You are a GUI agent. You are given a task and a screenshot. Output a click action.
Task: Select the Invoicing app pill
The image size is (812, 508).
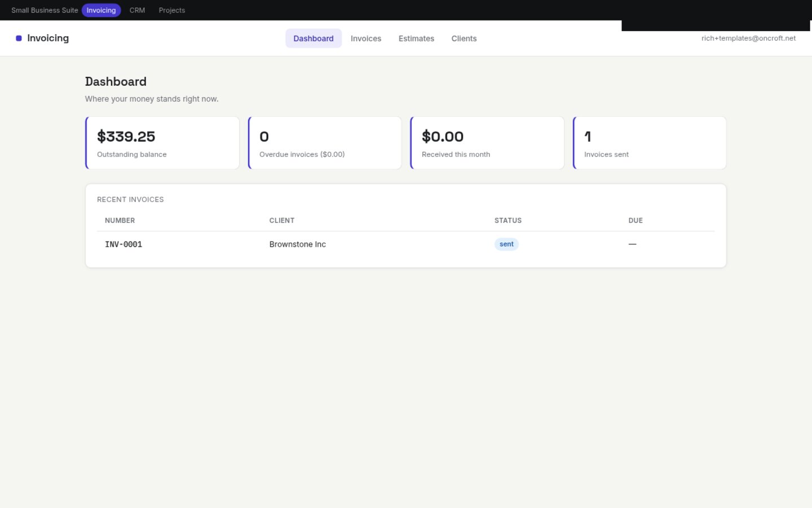coord(101,10)
